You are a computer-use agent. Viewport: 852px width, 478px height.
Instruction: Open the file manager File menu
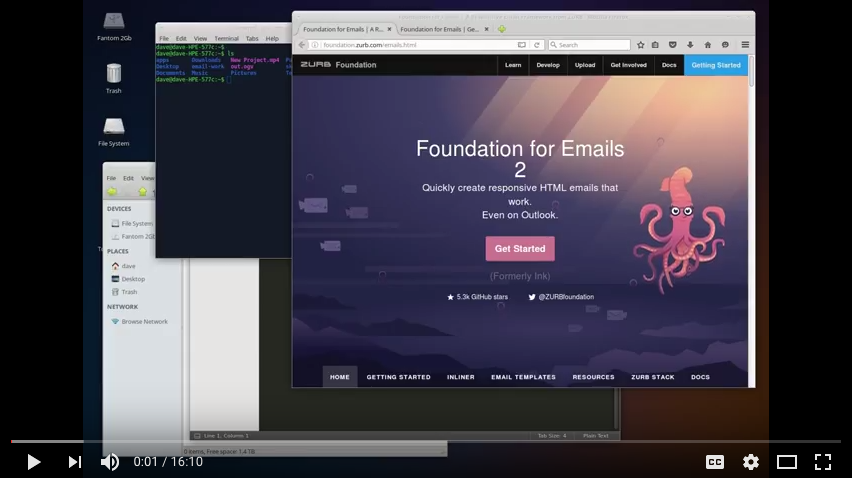(x=111, y=178)
